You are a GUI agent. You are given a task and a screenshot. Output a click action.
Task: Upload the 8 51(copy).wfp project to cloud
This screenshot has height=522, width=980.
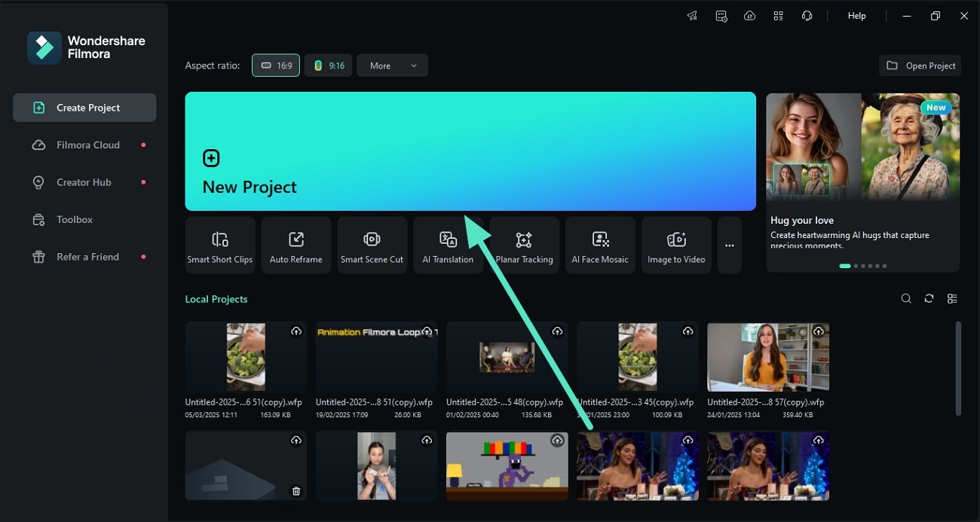(427, 331)
